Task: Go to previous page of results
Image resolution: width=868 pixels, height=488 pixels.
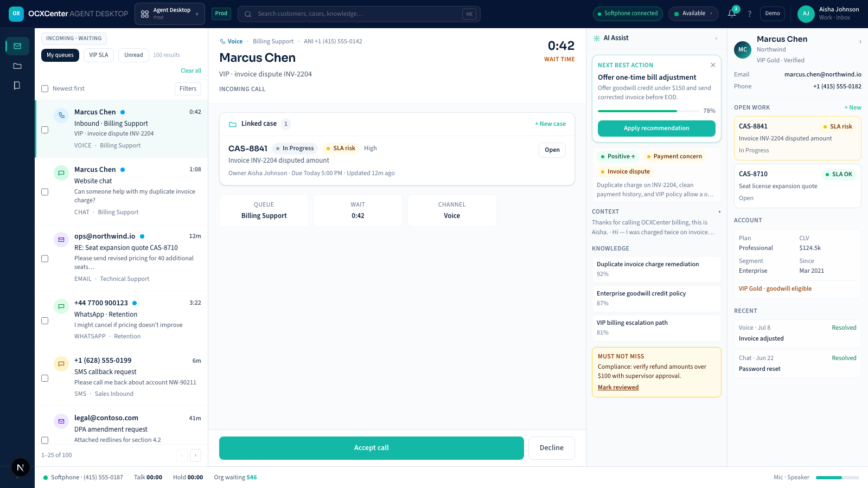Action: 182,455
